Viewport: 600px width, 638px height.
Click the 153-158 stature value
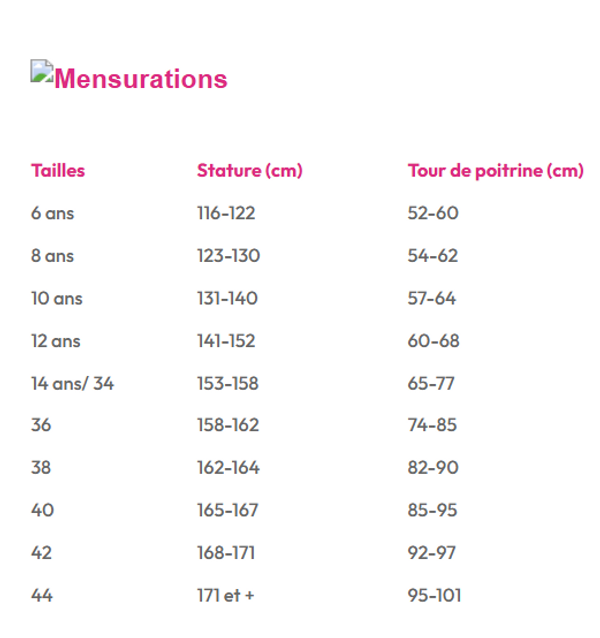[227, 383]
